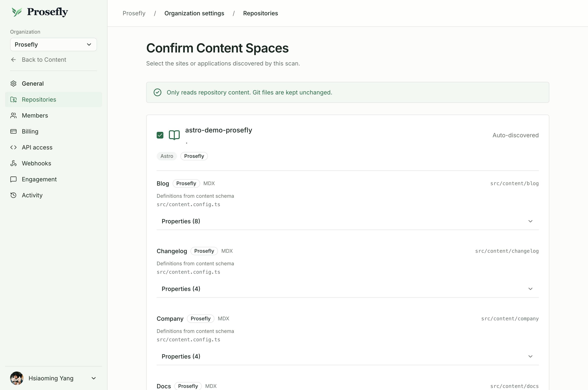Click the Prosefly leaf logo icon
588x390 pixels.
point(17,12)
